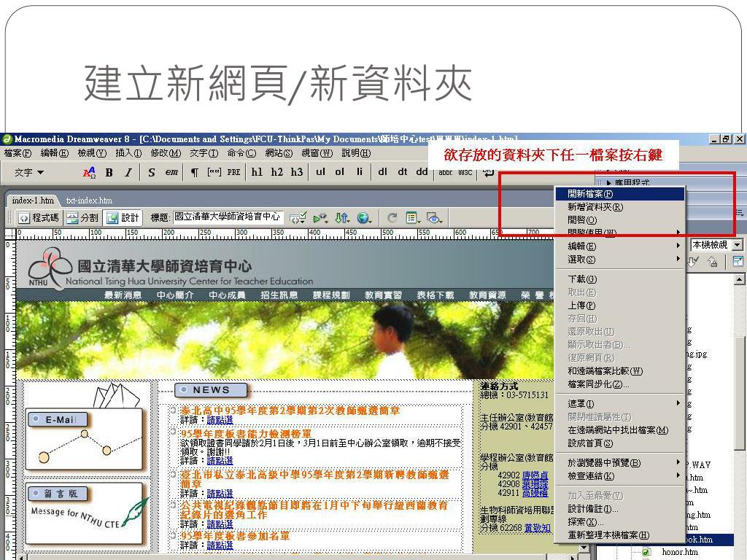The width and height of the screenshot is (747, 560).
Task: Apply Heading 2 (h2)
Action: point(276,172)
